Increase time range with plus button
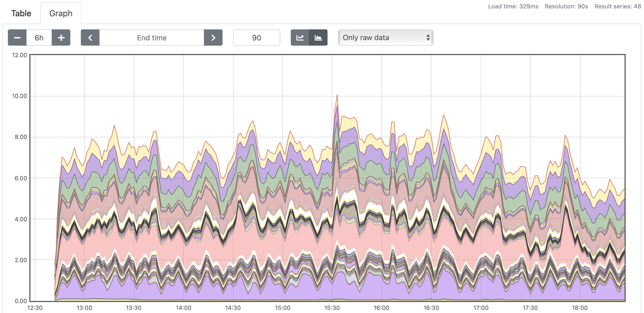The height and width of the screenshot is (313, 644). tap(61, 37)
